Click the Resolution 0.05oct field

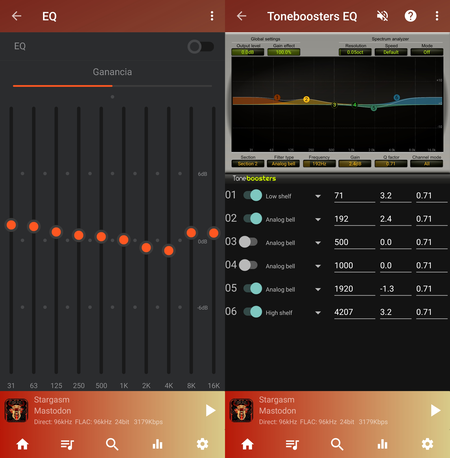355,52
